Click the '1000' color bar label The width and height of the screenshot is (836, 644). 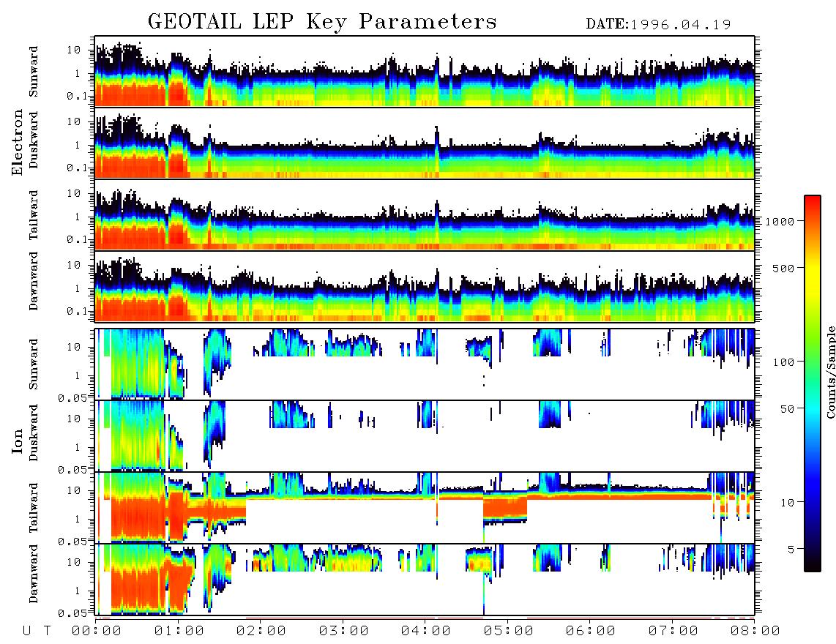780,221
